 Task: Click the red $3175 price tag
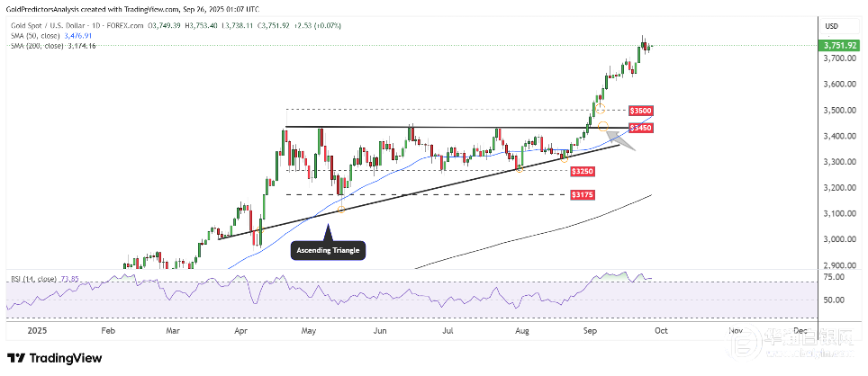pos(581,194)
